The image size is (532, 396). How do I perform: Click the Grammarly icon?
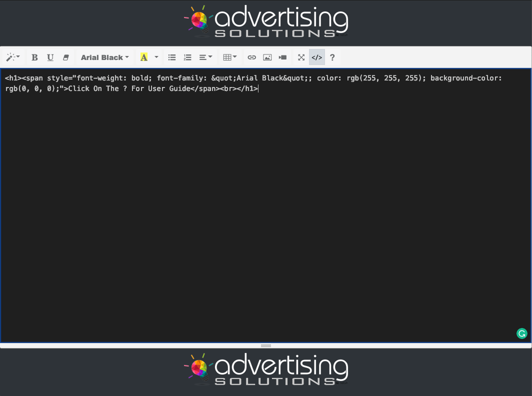click(521, 333)
